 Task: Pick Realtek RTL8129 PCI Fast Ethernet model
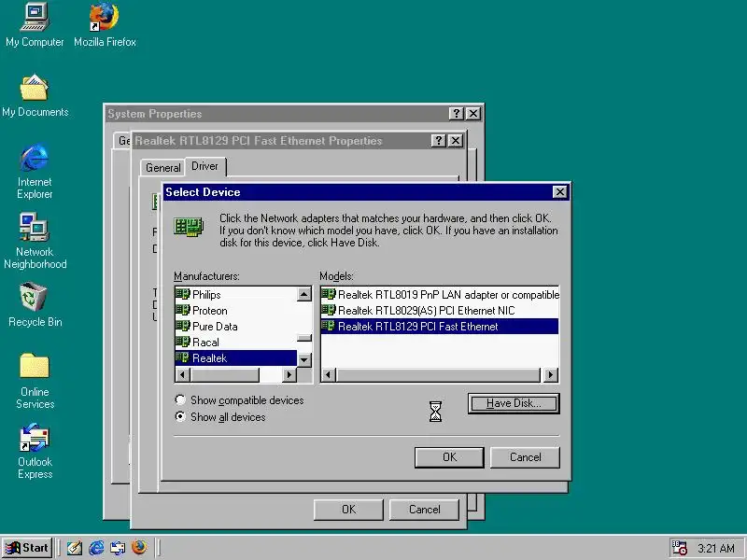pyautogui.click(x=439, y=326)
